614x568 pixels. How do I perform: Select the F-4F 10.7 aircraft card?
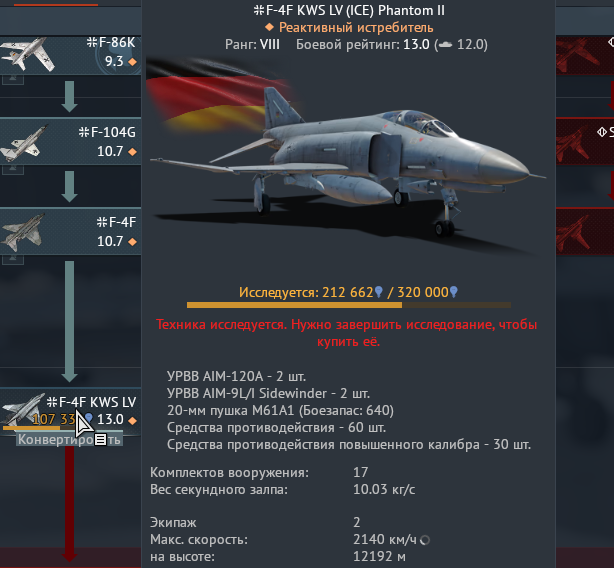tap(70, 231)
